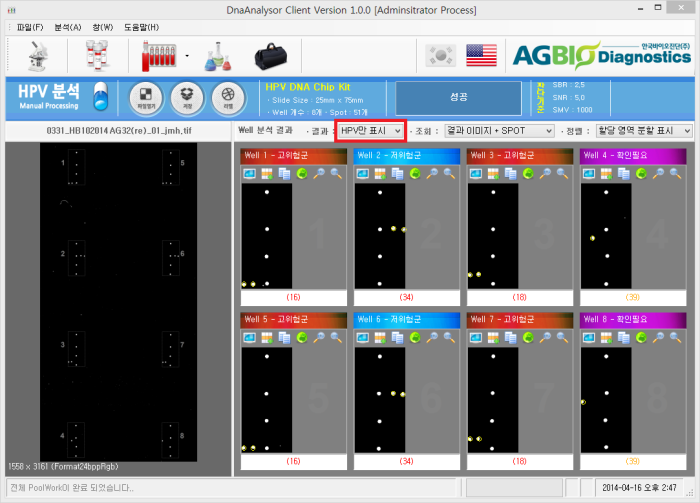
Task: Click the date and time in status bar
Action: point(639,488)
